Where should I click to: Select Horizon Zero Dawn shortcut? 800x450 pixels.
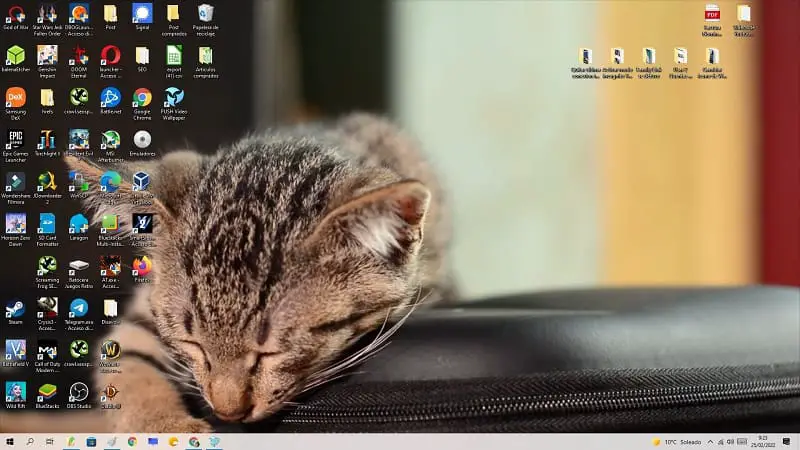tap(16, 231)
